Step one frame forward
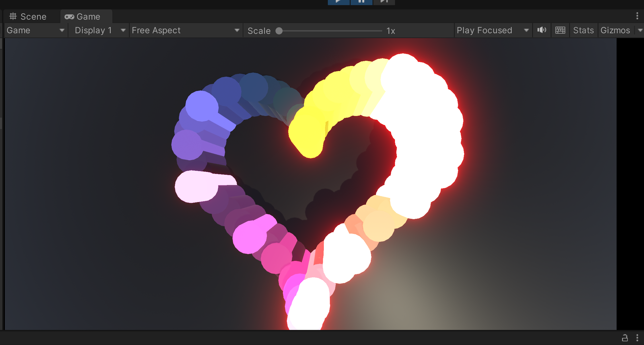Viewport: 644px width, 345px height. tap(384, 1)
